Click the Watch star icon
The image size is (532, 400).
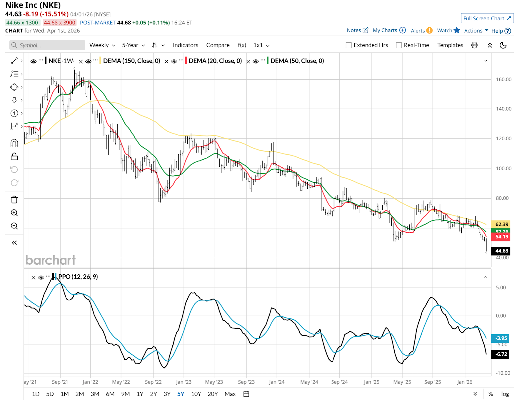(457, 30)
